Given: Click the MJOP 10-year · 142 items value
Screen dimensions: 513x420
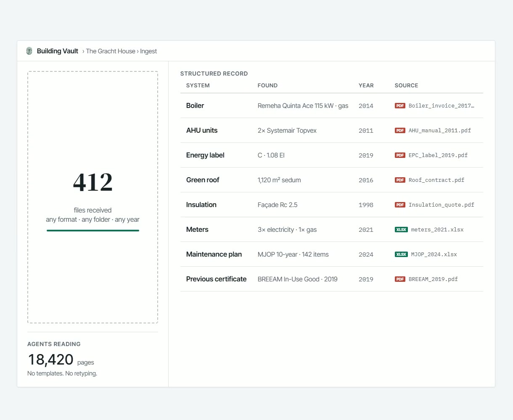Looking at the screenshot, I should (x=293, y=255).
